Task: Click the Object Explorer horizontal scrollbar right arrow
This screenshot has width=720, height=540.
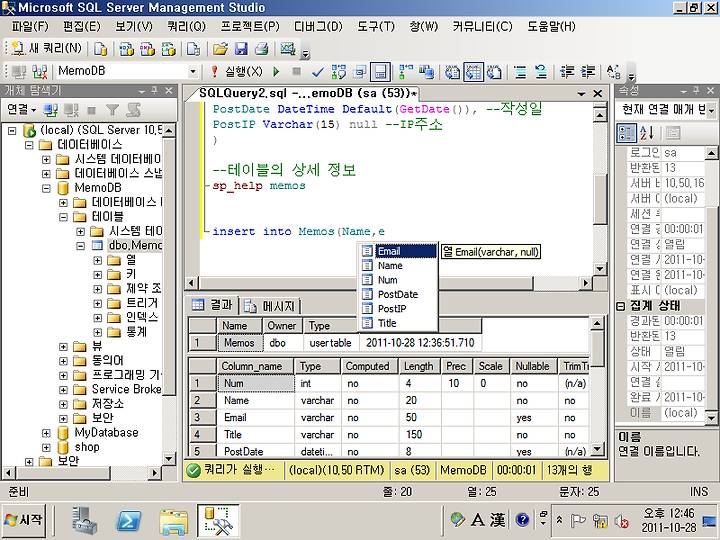Action: click(155, 472)
